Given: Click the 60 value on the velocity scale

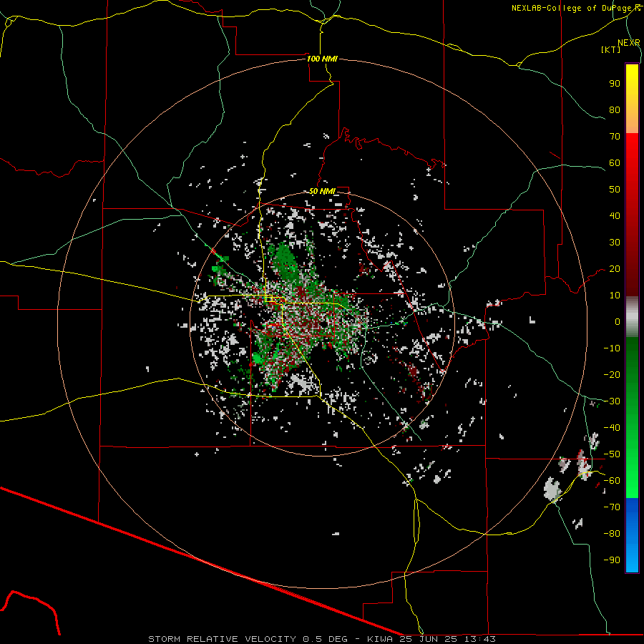Looking at the screenshot, I should coord(615,162).
